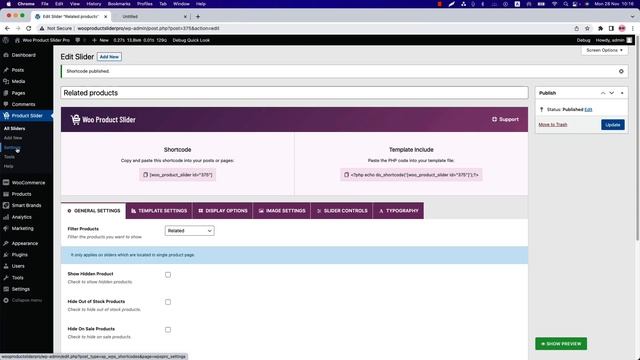Open Chrome Bookmarks menu

[119, 4]
